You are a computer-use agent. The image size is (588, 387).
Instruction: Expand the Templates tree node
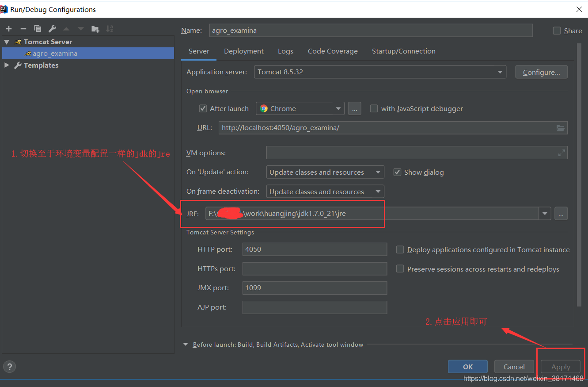tap(7, 65)
